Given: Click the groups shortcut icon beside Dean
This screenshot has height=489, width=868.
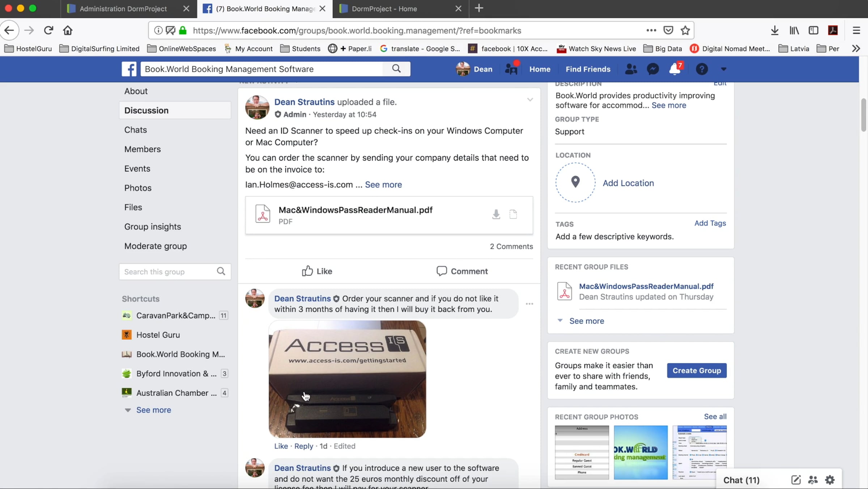Looking at the screenshot, I should 511,68.
